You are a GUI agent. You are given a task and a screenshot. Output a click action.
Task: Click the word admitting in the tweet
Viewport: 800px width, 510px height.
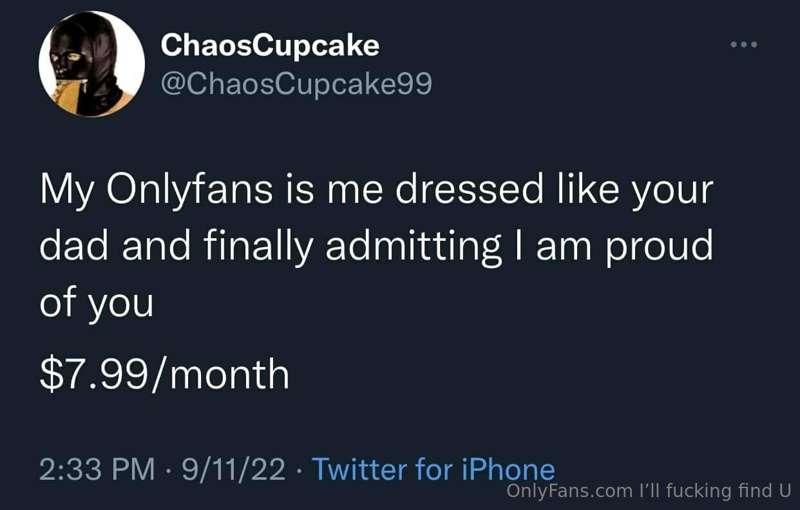pos(413,246)
